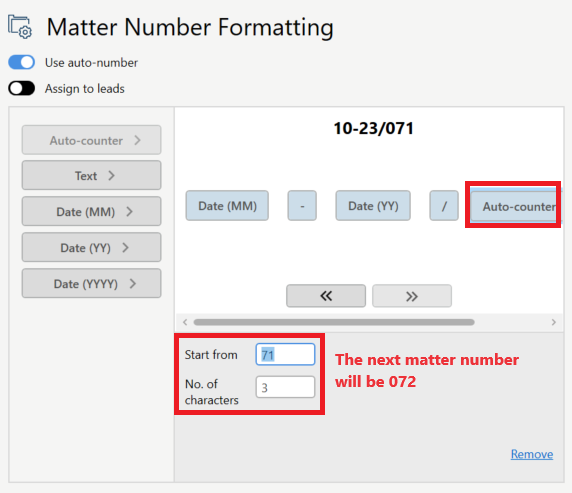Toggle off Use auto-number switch
572x493 pixels.
tap(22, 62)
